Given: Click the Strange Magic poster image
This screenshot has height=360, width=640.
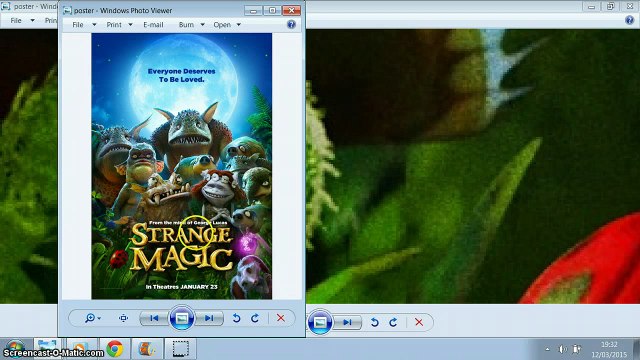Looking at the screenshot, I should pos(182,166).
